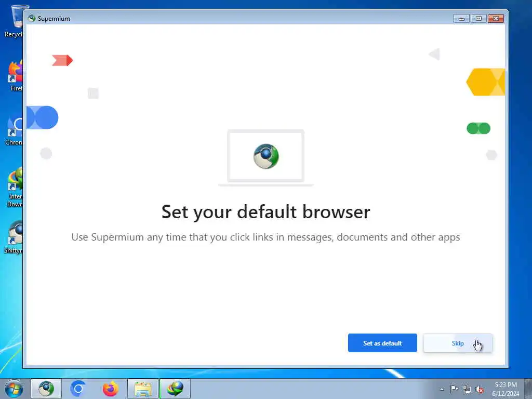Click the Set as default button

[x=382, y=343]
